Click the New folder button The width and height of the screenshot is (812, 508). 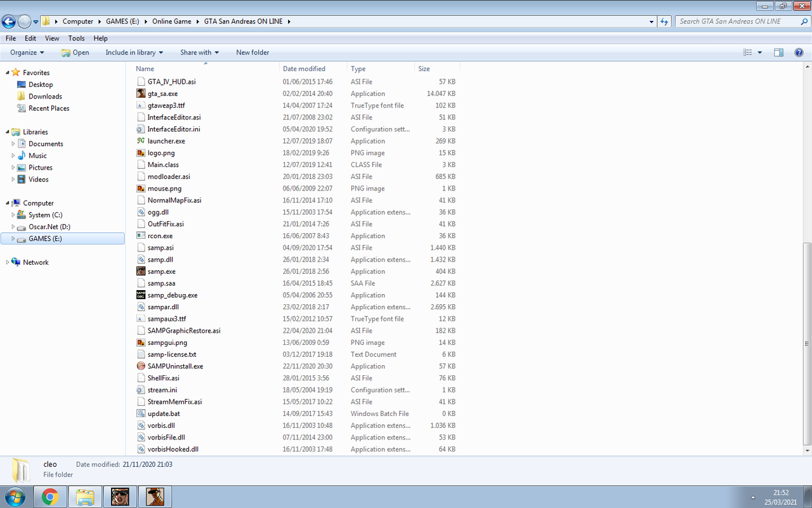coord(252,53)
